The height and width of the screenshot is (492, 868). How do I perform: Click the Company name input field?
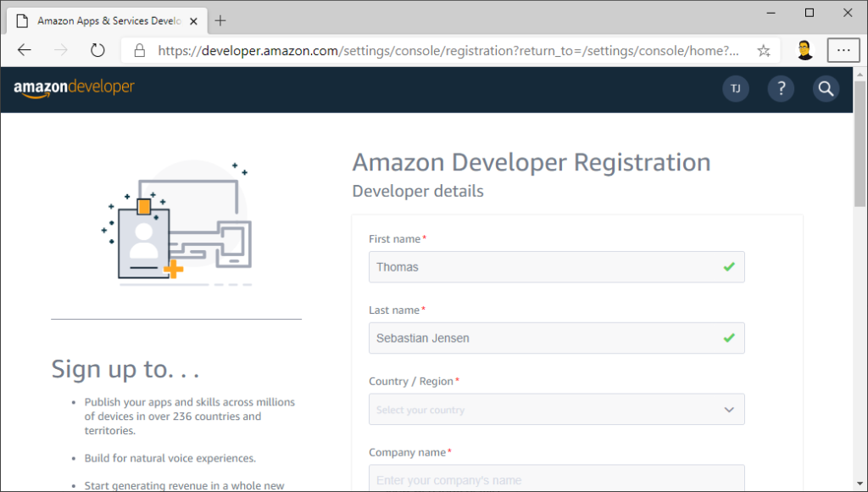click(x=555, y=479)
